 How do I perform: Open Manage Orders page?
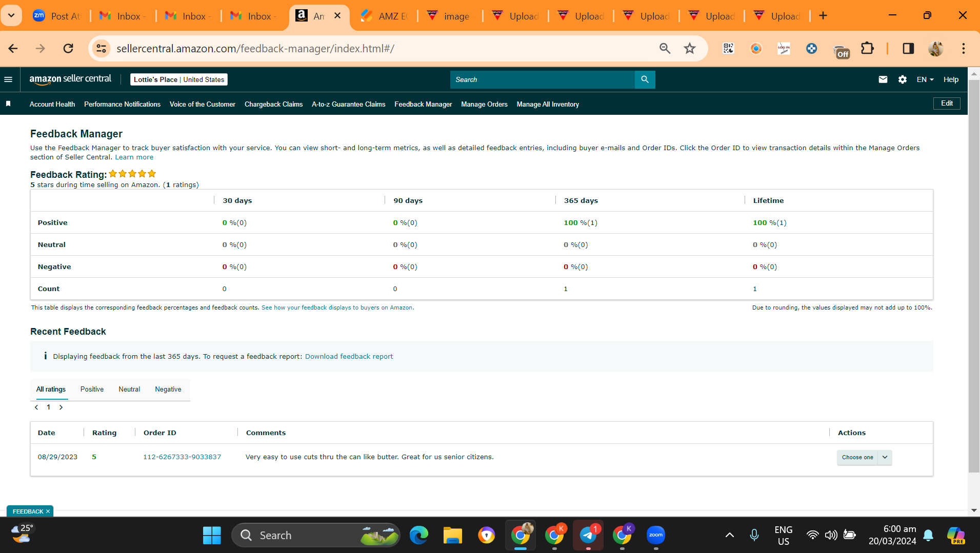coord(484,104)
